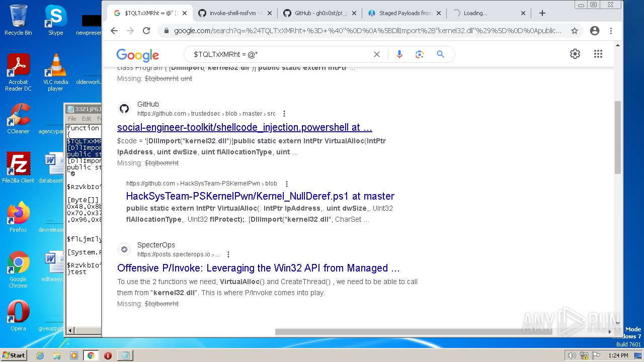Switch to Staged Payloads tab
Viewport: 644px width, 362px height.
coord(404,13)
